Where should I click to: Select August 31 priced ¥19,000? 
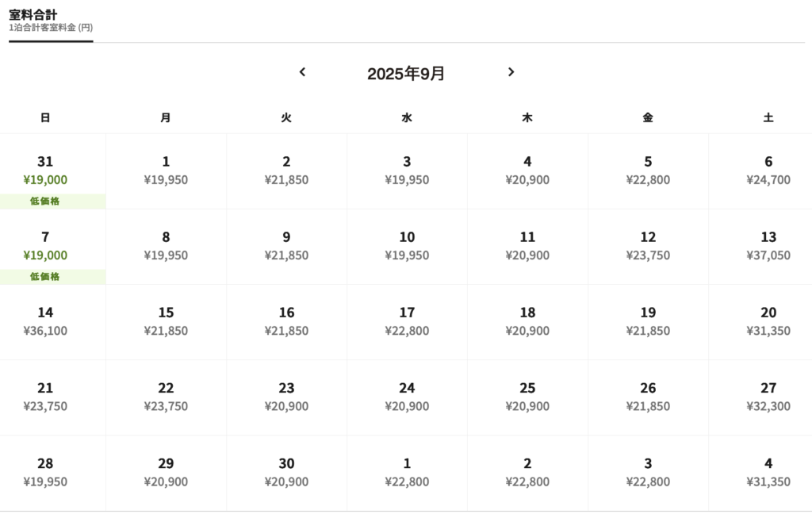click(45, 171)
